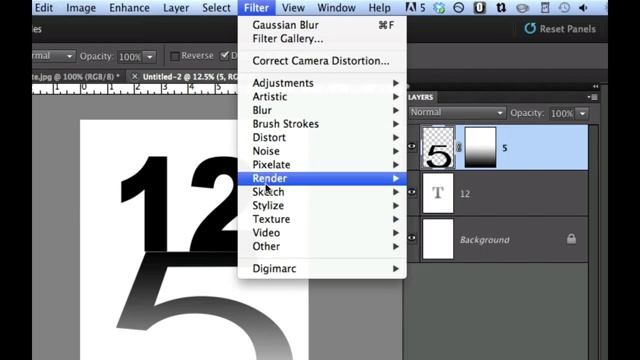Open the Layers blend mode Normal dropdown
This screenshot has width=640, height=360.
point(457,113)
